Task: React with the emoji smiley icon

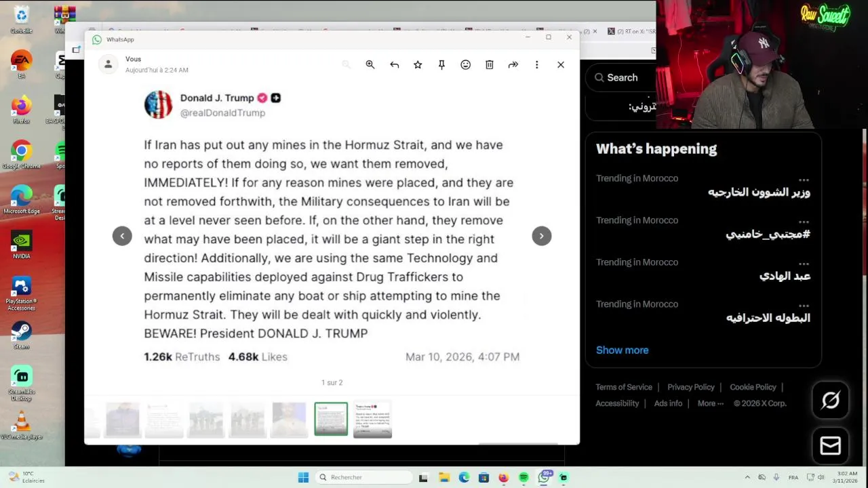Action: point(465,64)
